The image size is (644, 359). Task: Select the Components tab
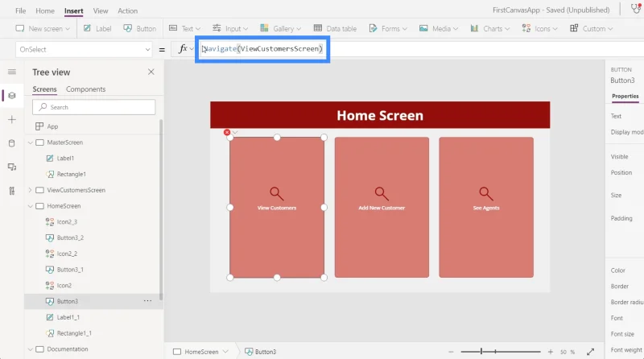[x=85, y=89]
